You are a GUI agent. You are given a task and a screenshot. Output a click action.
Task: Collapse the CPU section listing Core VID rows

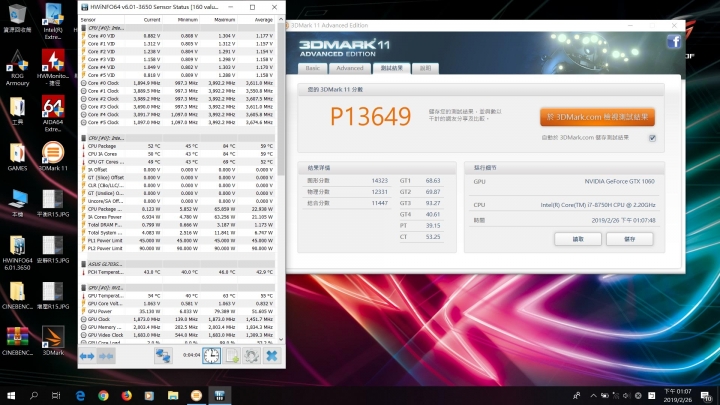click(84, 28)
